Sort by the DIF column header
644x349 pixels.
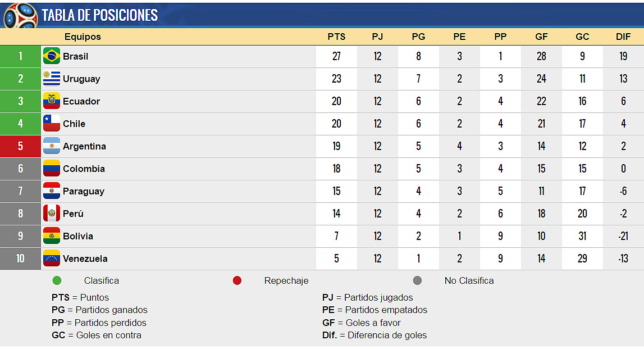click(x=623, y=37)
